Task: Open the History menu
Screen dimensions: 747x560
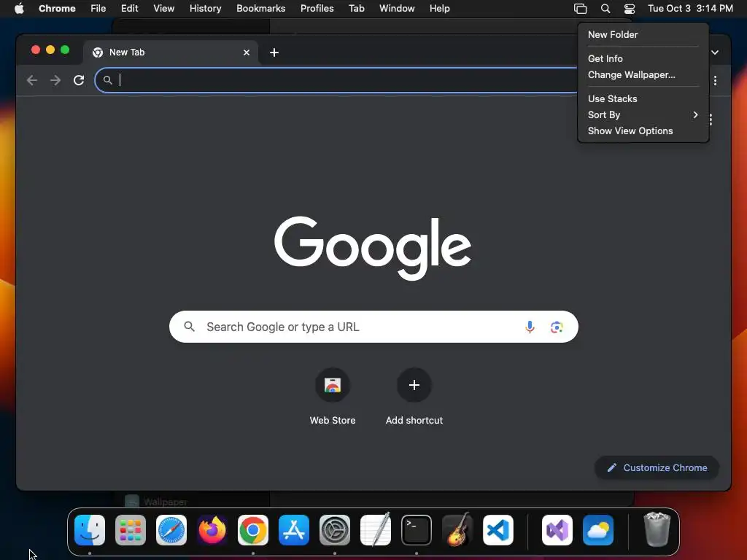Action: 205,9
